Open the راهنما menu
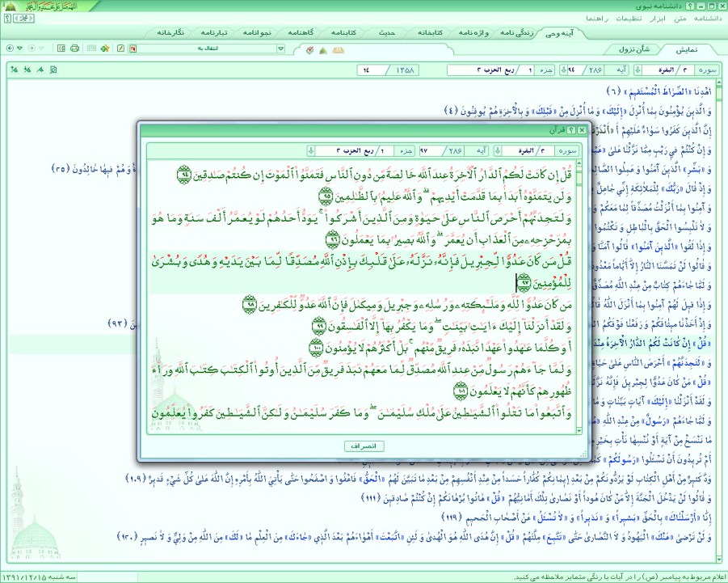728x583 pixels. (x=597, y=19)
